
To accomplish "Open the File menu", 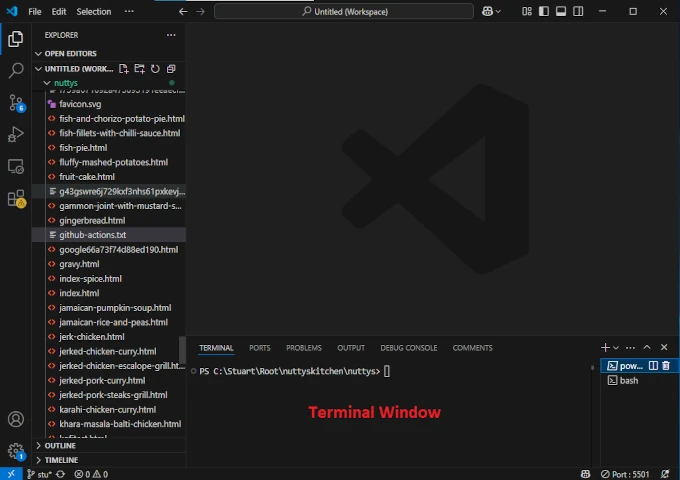I will coord(35,12).
